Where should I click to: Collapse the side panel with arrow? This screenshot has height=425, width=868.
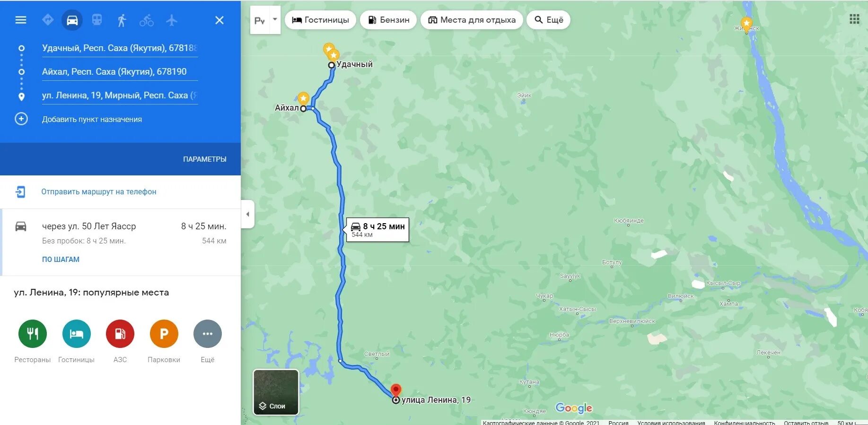(248, 214)
